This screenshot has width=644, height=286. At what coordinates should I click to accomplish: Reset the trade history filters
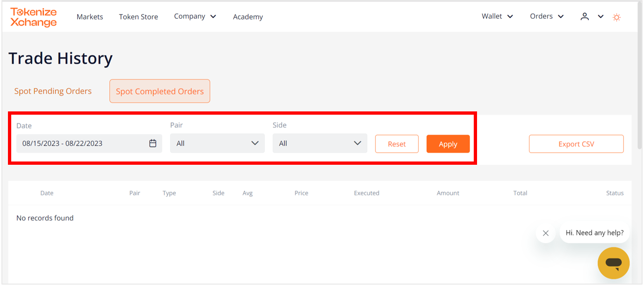coord(397,144)
